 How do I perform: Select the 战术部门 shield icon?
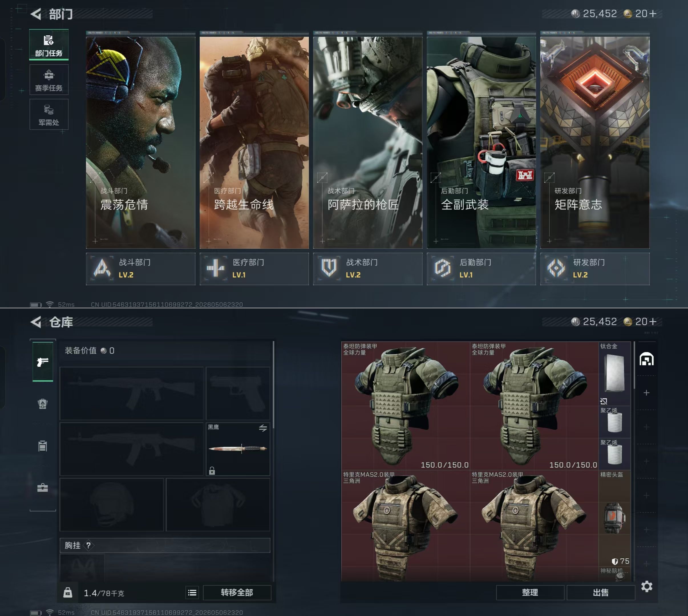click(329, 268)
